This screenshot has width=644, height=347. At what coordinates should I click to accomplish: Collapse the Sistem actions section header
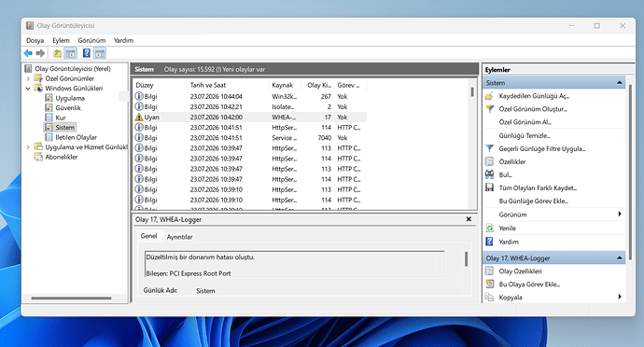point(619,83)
